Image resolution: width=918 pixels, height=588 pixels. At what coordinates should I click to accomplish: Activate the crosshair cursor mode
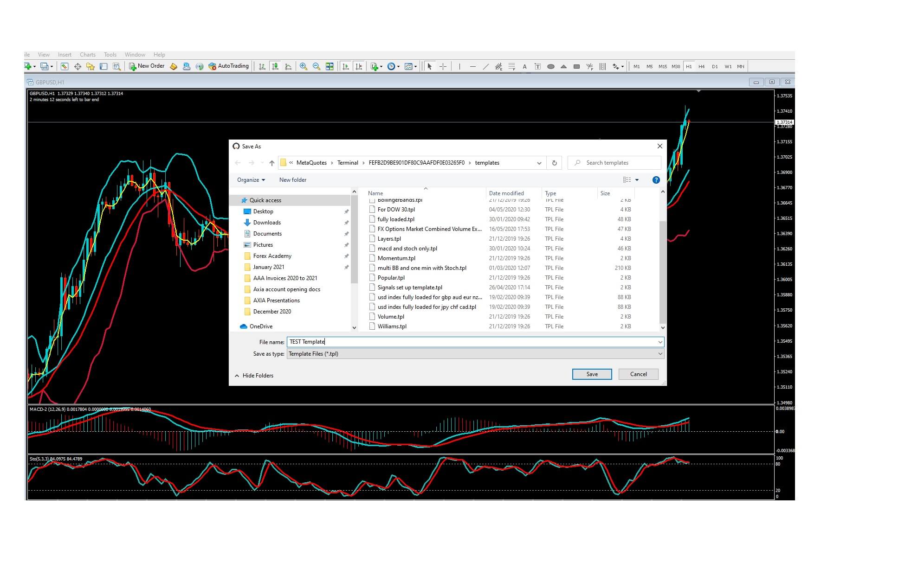(x=443, y=66)
